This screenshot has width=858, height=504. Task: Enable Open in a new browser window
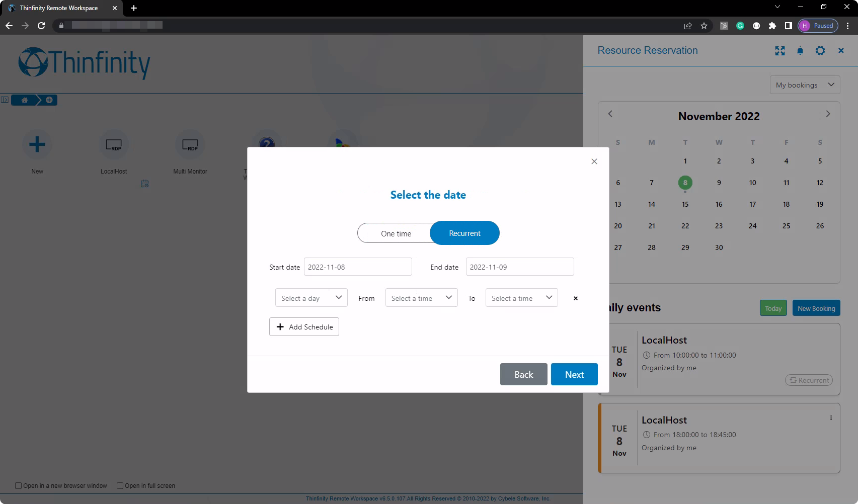tap(19, 486)
